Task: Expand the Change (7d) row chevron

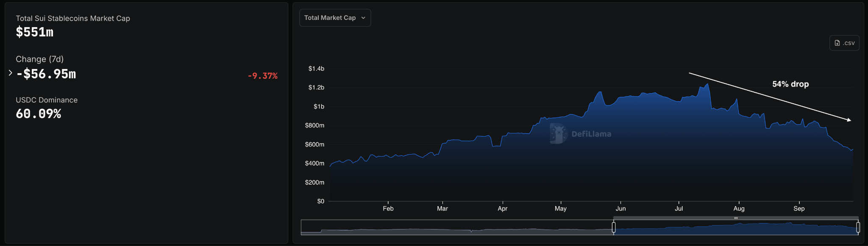Action: (10, 73)
